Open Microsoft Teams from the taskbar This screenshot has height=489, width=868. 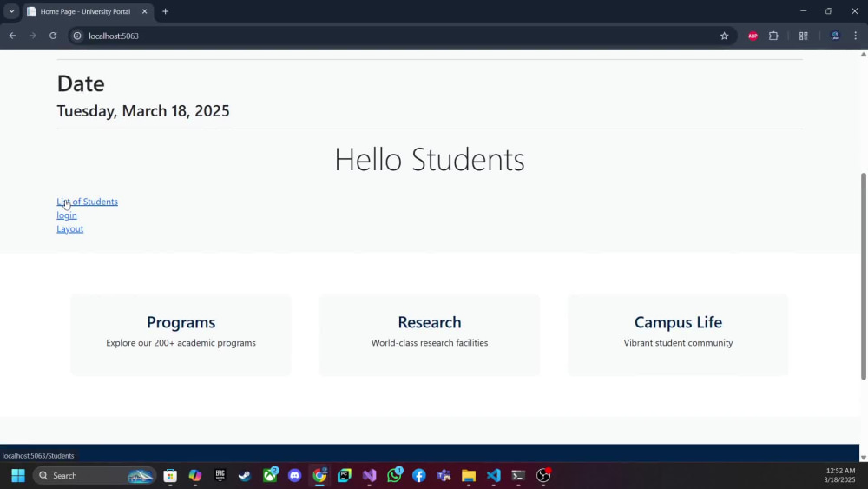[x=444, y=476]
